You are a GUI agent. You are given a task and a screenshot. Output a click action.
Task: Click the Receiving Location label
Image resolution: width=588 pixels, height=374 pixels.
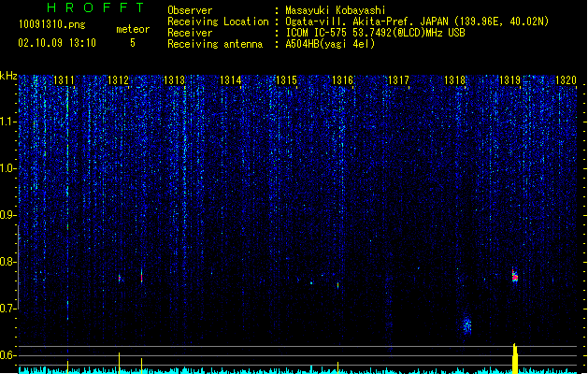218,22
